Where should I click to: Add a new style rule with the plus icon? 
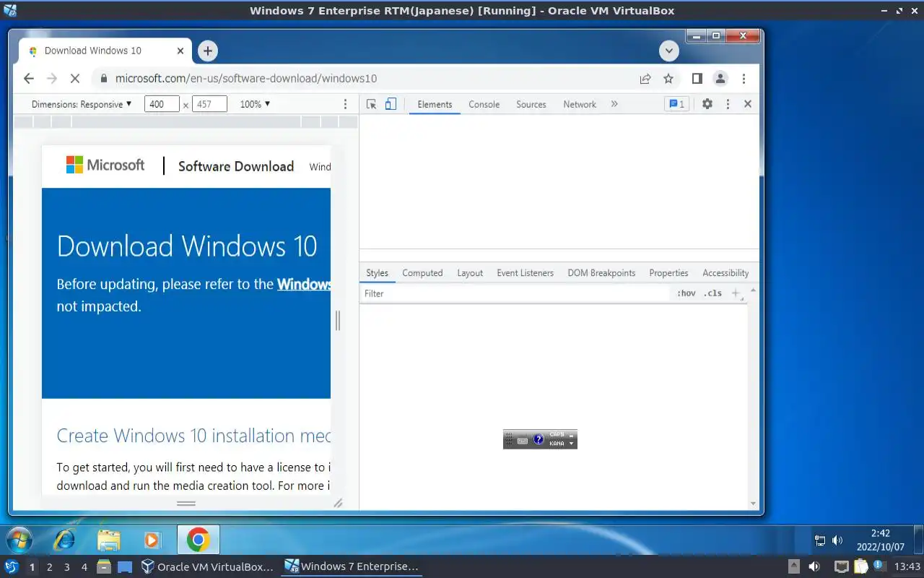pyautogui.click(x=736, y=293)
